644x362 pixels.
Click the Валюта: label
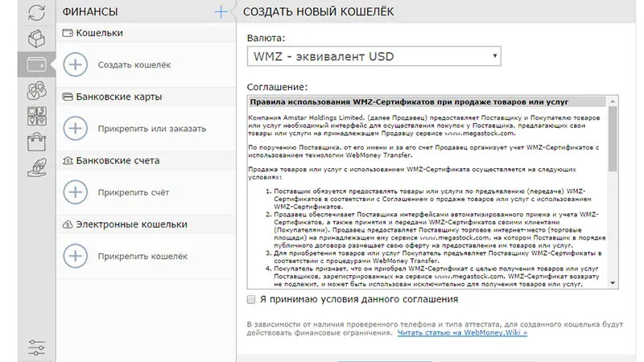coord(266,38)
